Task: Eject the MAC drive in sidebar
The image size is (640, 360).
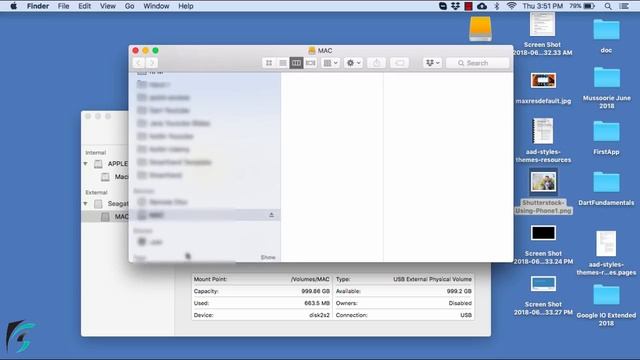Action: [x=271, y=215]
